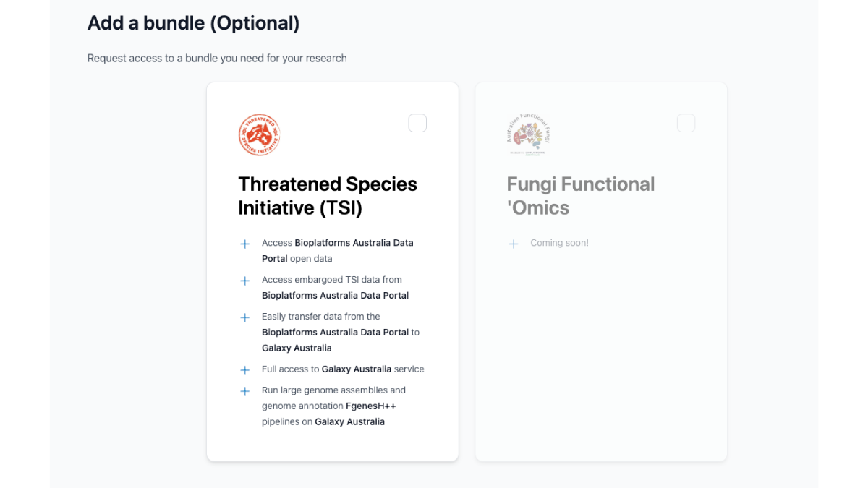The width and height of the screenshot is (868, 488).
Task: Click the bold 'FgenesH++' text
Action: click(x=370, y=406)
